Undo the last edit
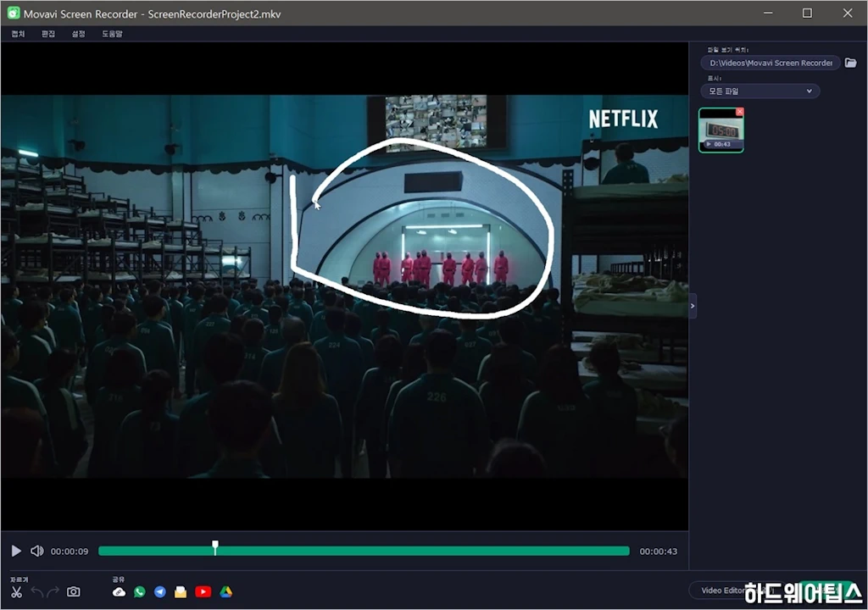Image resolution: width=868 pixels, height=610 pixels. coord(36,591)
